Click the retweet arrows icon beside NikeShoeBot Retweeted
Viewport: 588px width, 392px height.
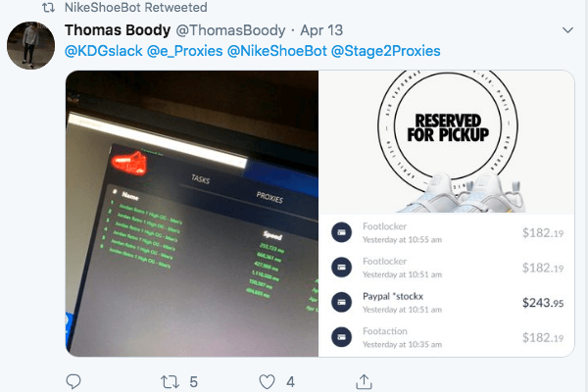click(x=48, y=7)
